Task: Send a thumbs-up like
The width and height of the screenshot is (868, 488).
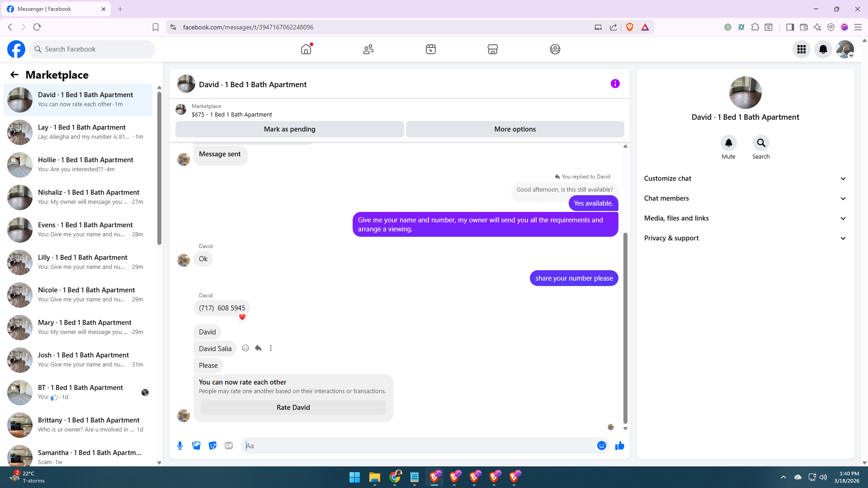Action: point(619,446)
